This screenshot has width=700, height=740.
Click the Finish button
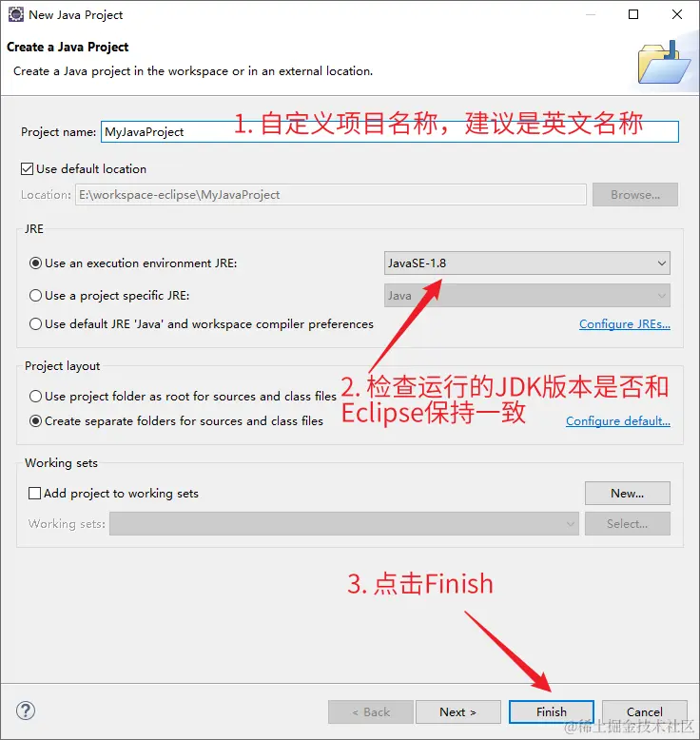(x=552, y=711)
